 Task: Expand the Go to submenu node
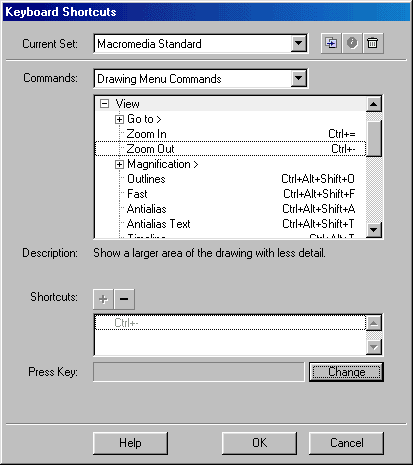coord(119,119)
